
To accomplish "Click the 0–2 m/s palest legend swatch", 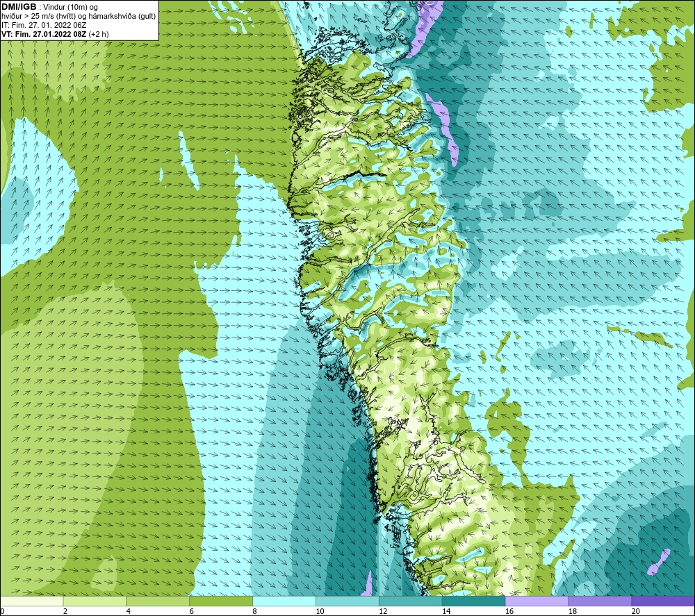I will tap(32, 601).
